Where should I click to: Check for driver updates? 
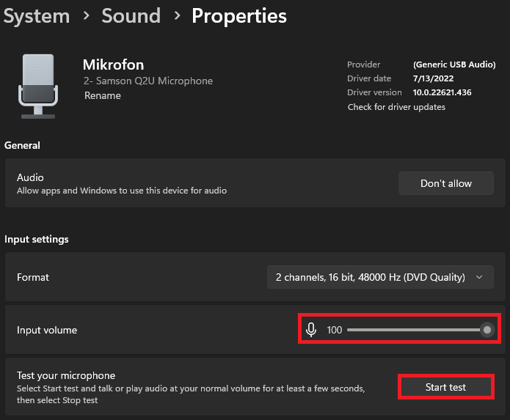click(396, 107)
